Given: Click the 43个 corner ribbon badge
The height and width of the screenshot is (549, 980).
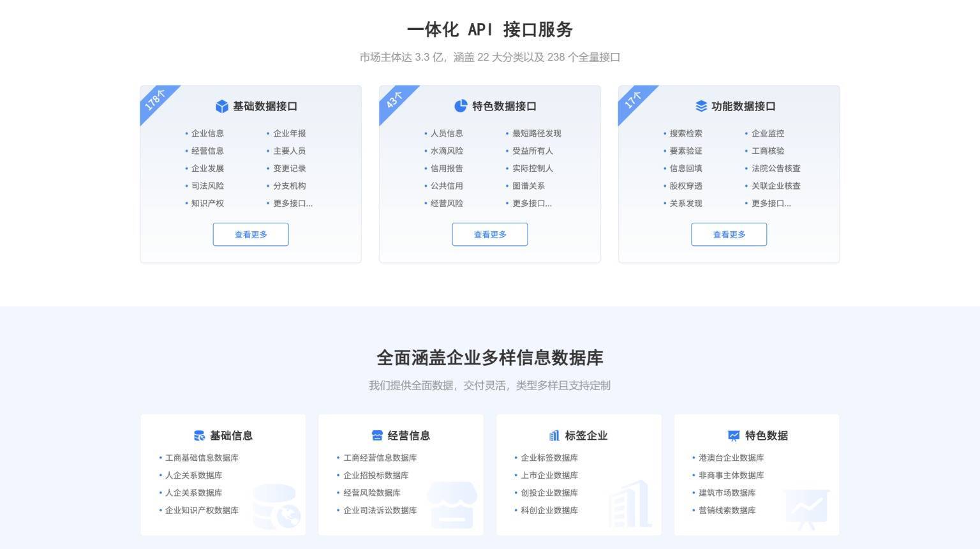Looking at the screenshot, I should click(x=393, y=99).
